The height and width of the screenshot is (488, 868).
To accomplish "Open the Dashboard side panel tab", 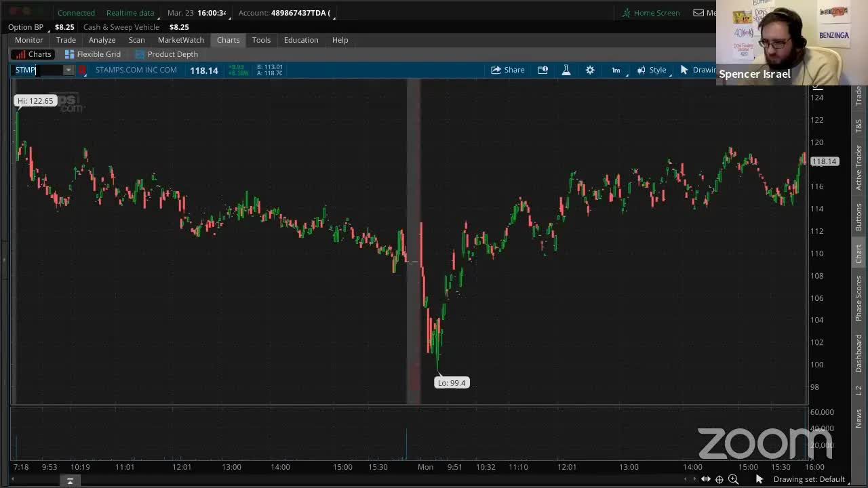I will (859, 353).
